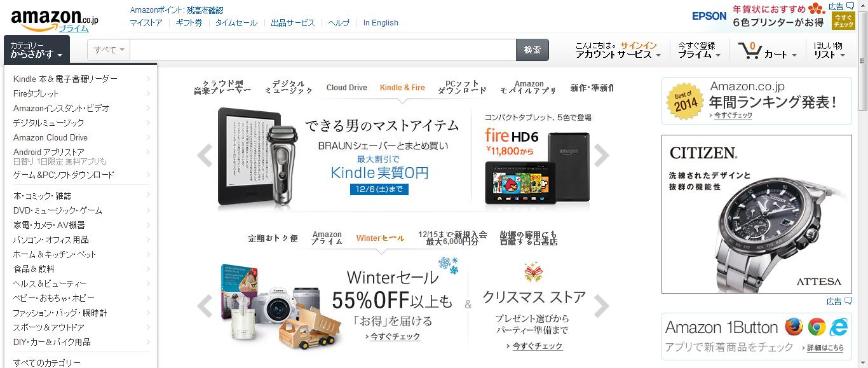Expand the カテゴリーからさがす menu
Image resolution: width=868 pixels, height=368 pixels.
[x=36, y=50]
